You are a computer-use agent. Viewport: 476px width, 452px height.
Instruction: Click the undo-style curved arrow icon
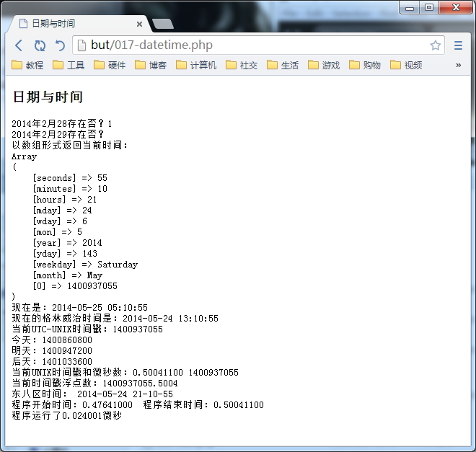(x=60, y=45)
